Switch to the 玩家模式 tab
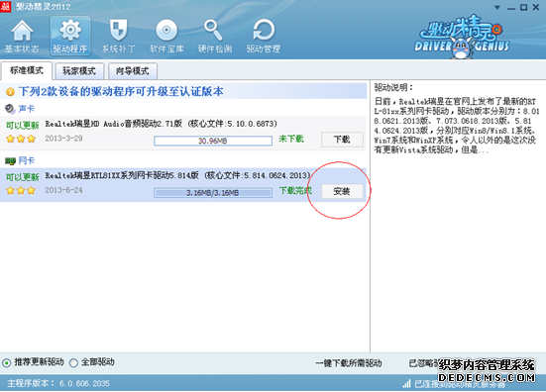The height and width of the screenshot is (392, 546). coord(79,71)
